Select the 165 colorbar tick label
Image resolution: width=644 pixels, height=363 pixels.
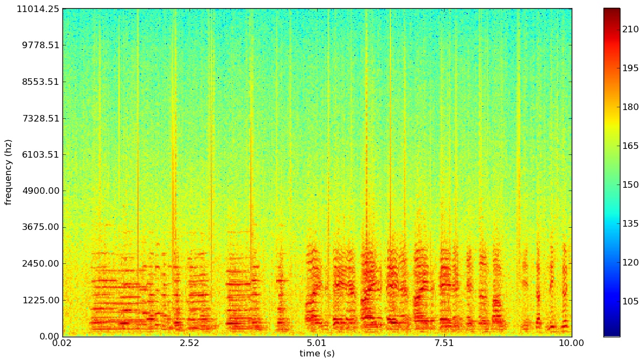click(630, 146)
